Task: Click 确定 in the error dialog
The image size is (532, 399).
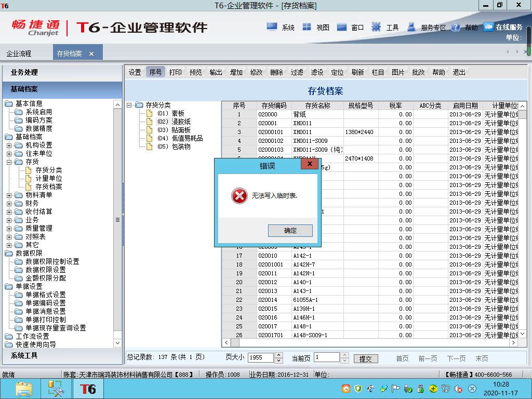Action: pos(290,231)
